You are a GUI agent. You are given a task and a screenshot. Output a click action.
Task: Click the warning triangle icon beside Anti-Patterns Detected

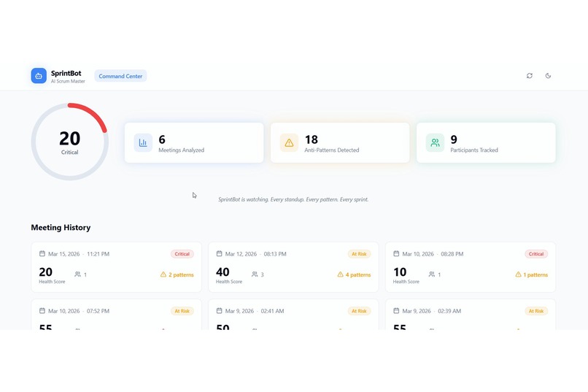(289, 142)
